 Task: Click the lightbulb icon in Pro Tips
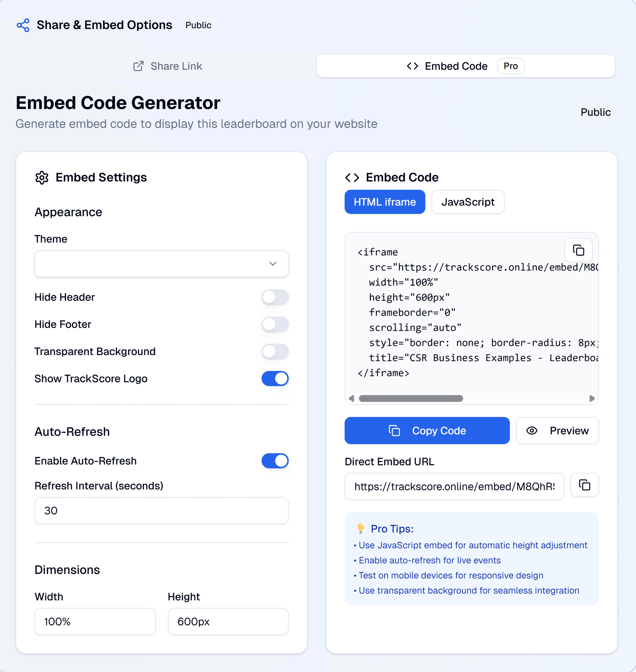tap(361, 528)
